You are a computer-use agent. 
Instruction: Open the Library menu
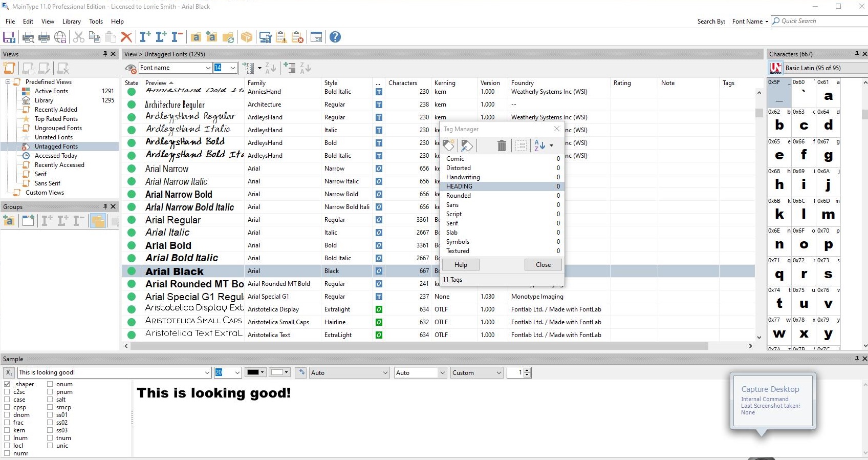72,22
